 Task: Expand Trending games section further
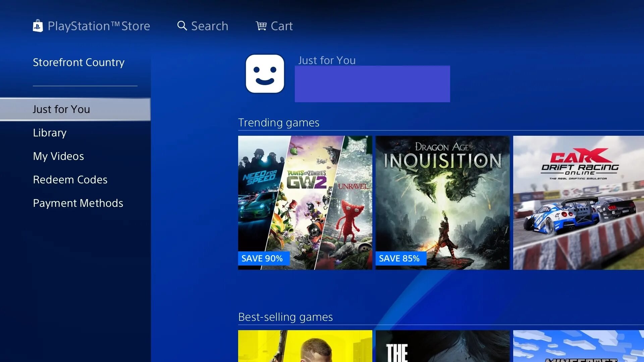click(x=279, y=122)
